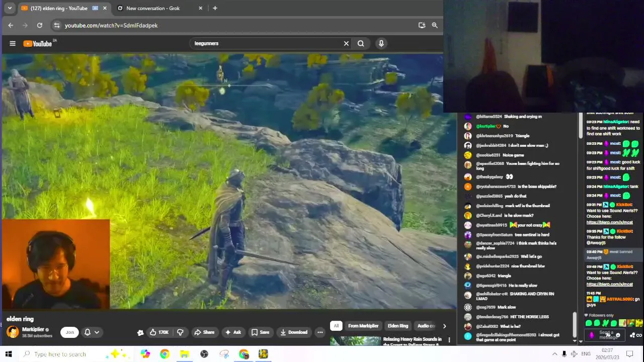644x362 pixels.
Task: Submit the YouTube search with magnifier
Action: 361,44
